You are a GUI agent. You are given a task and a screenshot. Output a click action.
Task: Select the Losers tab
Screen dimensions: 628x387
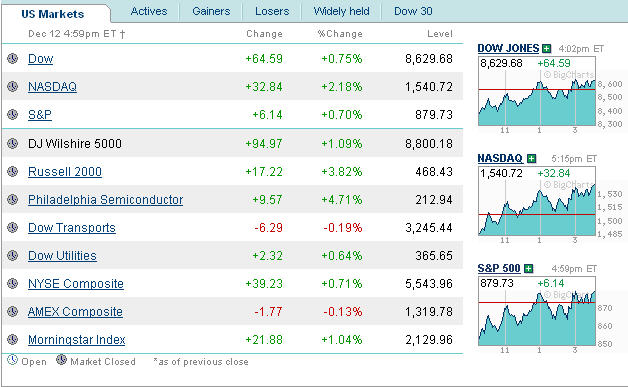tap(272, 11)
